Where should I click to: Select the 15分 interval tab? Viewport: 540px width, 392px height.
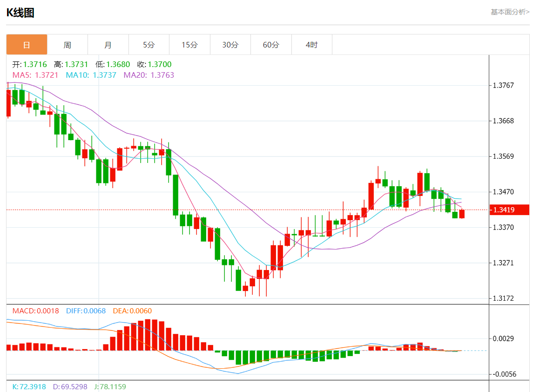click(x=189, y=45)
